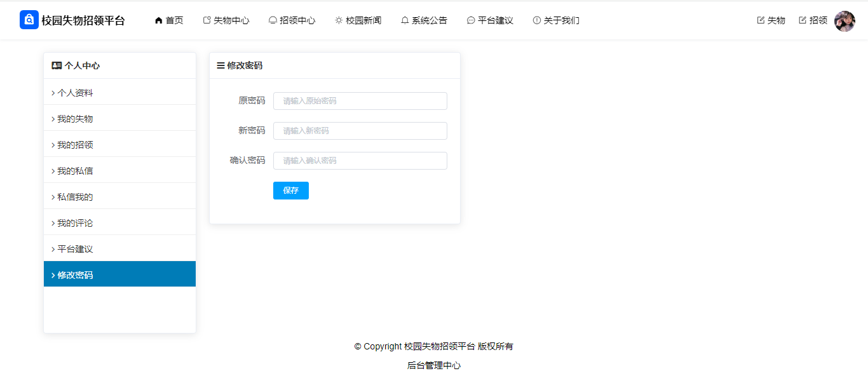
Task: Select the highlighted 修改密码 sidebar item
Action: pos(119,274)
